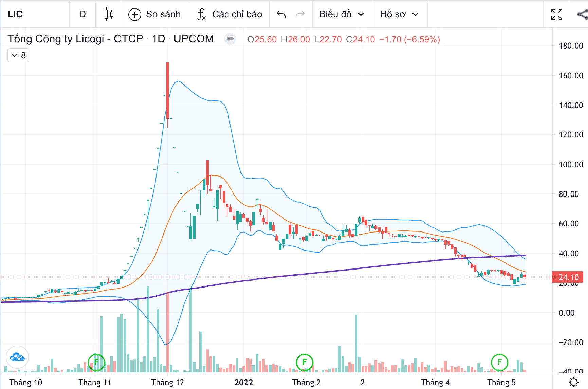The image size is (588, 389).
Task: Click the 180.00 price axis label
Action: pos(571,46)
